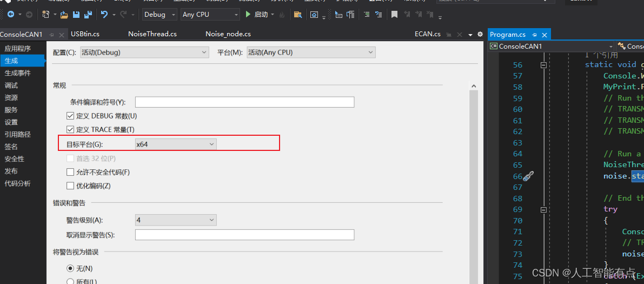Pin the ConsoleCAN1 properties tab
Screen dimensions: 644x284
(x=52, y=35)
